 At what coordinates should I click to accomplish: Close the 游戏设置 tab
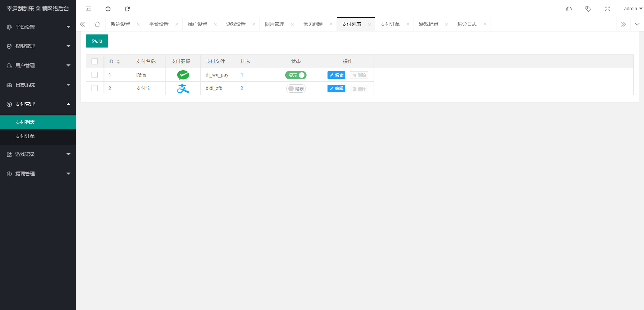click(254, 24)
